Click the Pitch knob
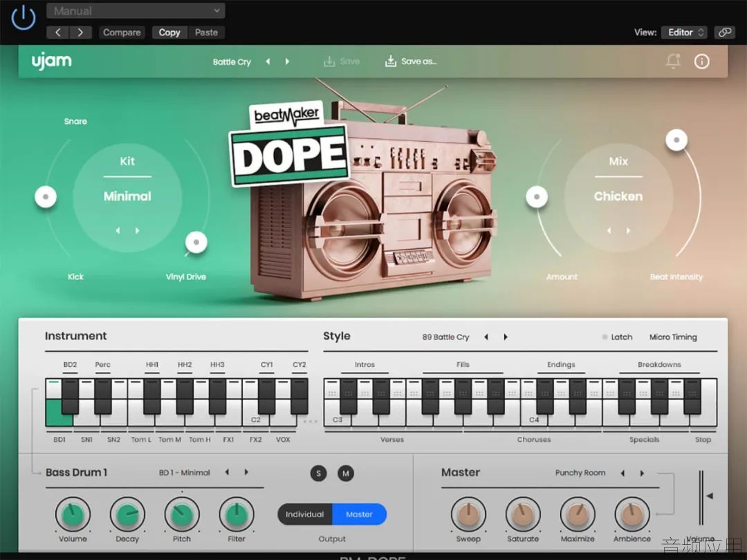Image resolution: width=747 pixels, height=560 pixels. (181, 514)
